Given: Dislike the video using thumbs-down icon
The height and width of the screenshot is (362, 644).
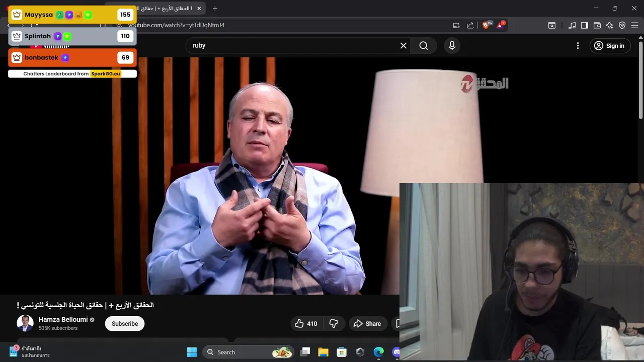Looking at the screenshot, I should (x=334, y=324).
